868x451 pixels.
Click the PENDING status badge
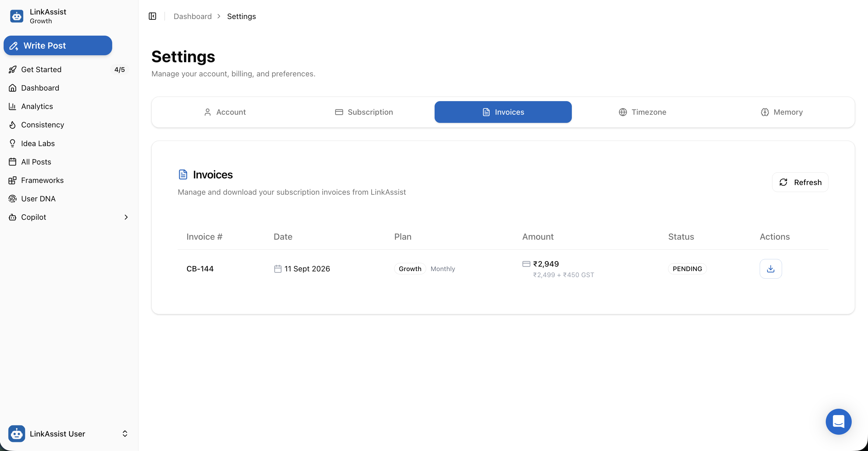687,269
